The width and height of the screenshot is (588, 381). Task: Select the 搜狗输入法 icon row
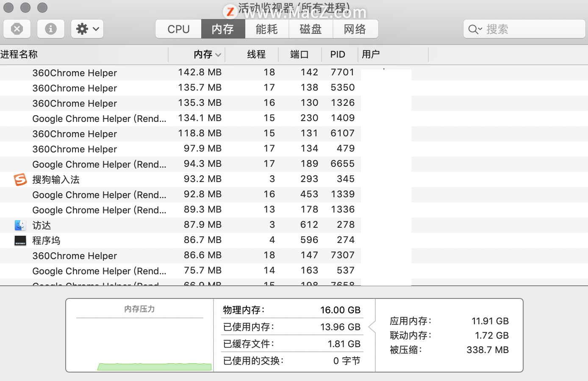tap(20, 179)
